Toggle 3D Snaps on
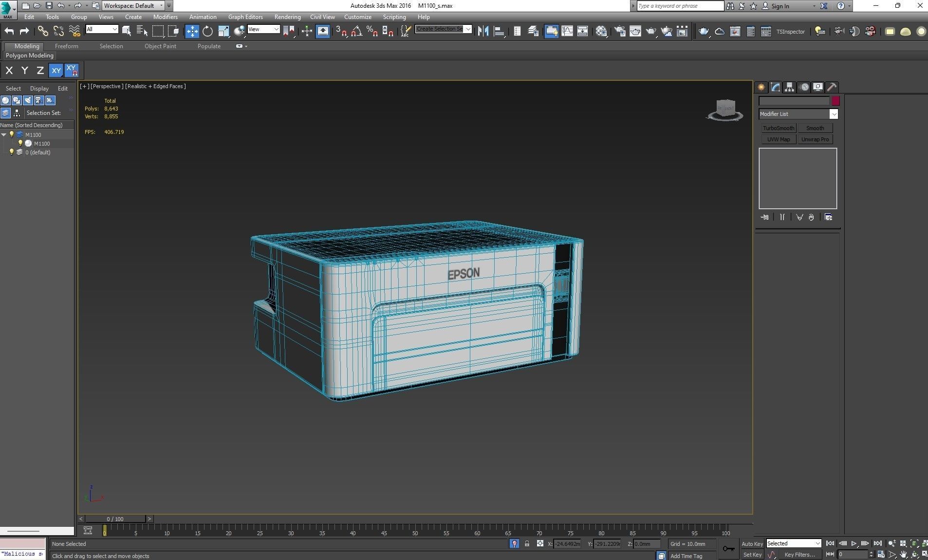Image resolution: width=928 pixels, height=560 pixels. [341, 31]
